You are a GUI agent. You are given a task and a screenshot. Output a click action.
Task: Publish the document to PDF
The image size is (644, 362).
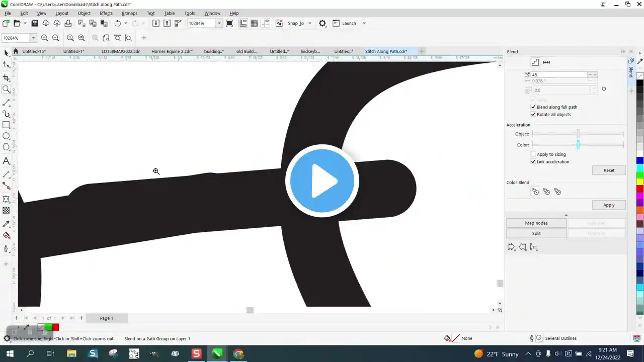click(178, 23)
